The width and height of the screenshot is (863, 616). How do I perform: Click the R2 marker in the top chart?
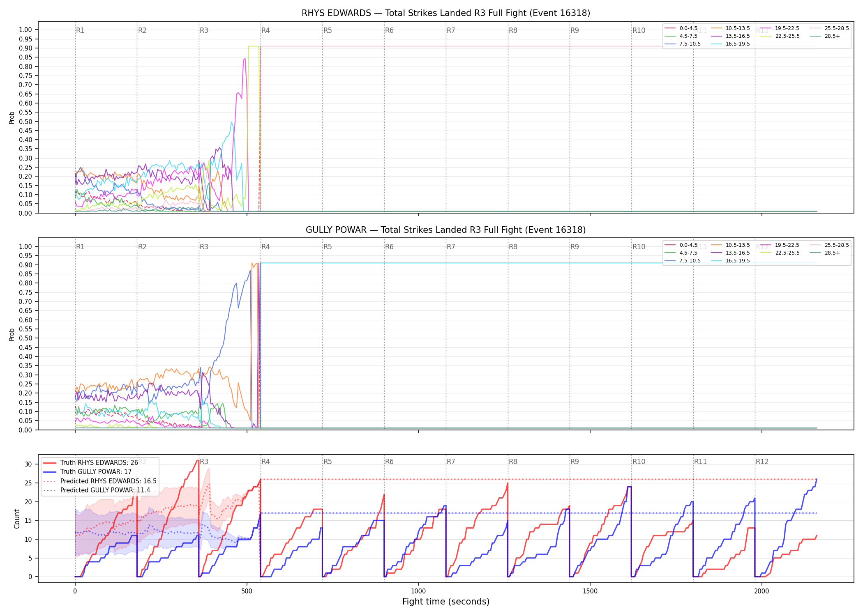point(142,30)
